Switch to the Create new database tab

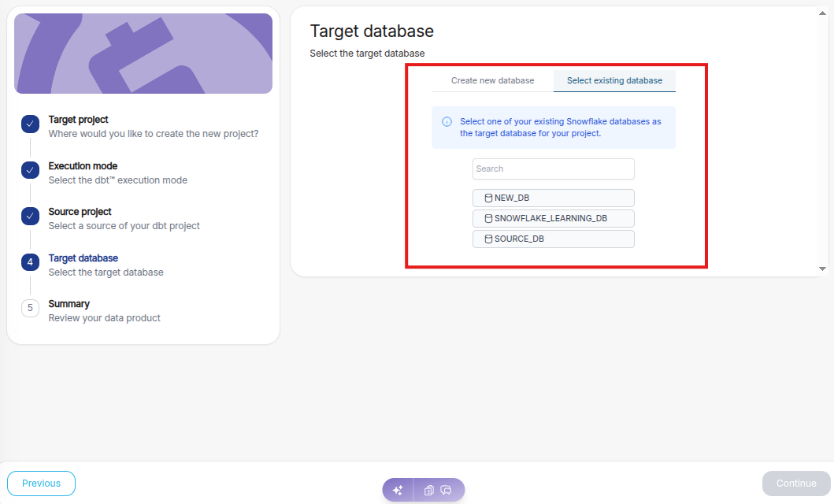[492, 80]
